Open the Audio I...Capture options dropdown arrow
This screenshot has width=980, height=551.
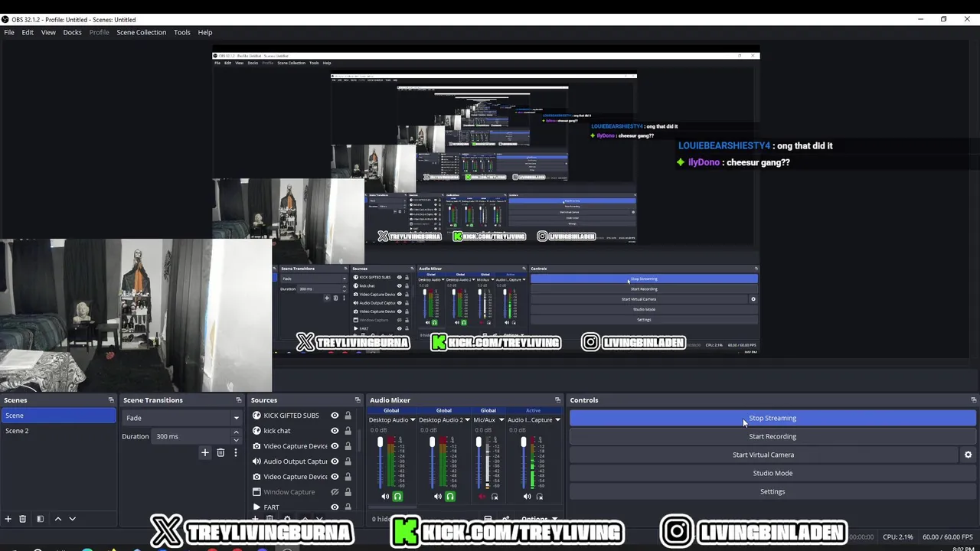coord(557,420)
